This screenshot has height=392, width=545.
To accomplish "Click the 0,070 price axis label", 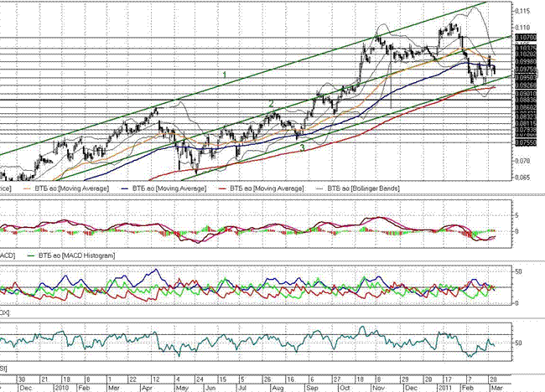I will pos(522,161).
